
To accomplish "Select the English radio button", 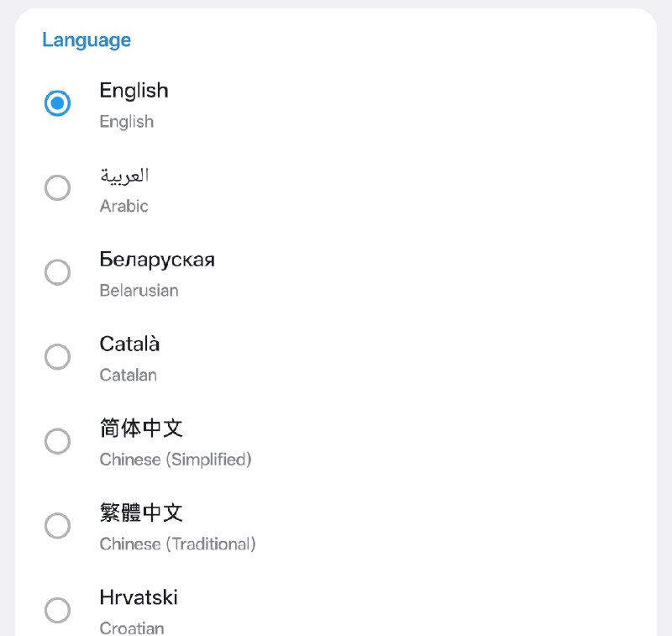I will 57,103.
